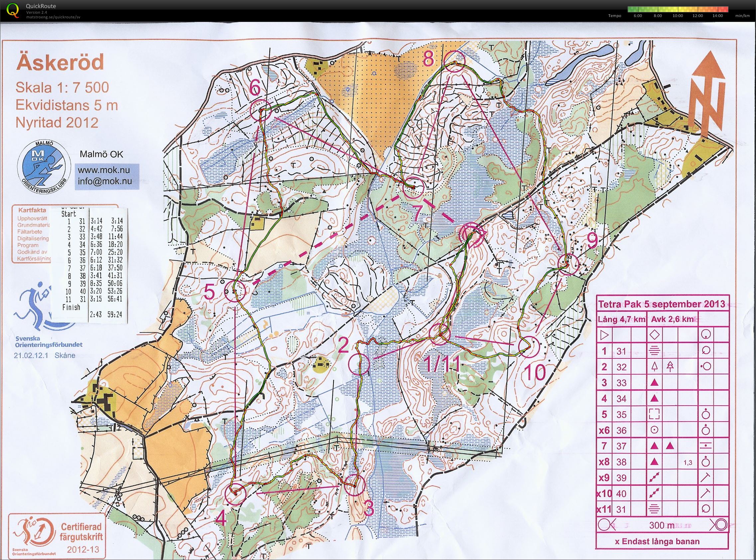Click the Finish row showing 59:24
Viewport: 756px width, 560px height.
pyautogui.click(x=91, y=311)
